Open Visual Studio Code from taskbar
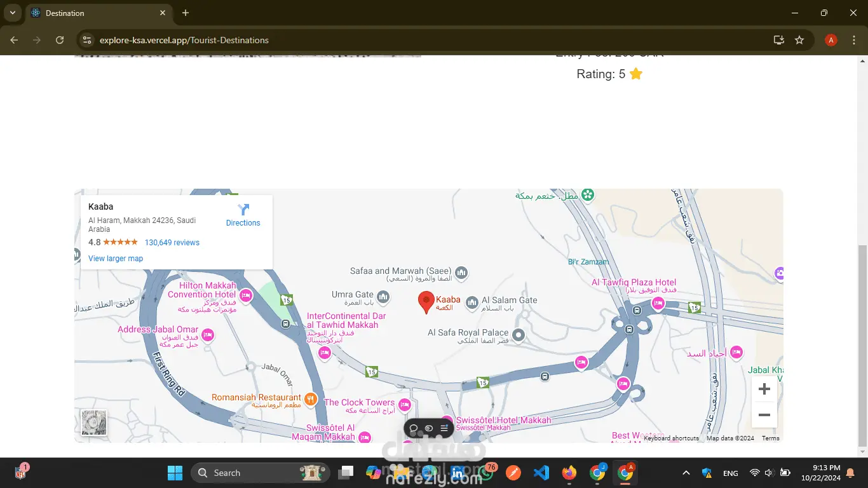This screenshot has height=488, width=868. coord(541,473)
